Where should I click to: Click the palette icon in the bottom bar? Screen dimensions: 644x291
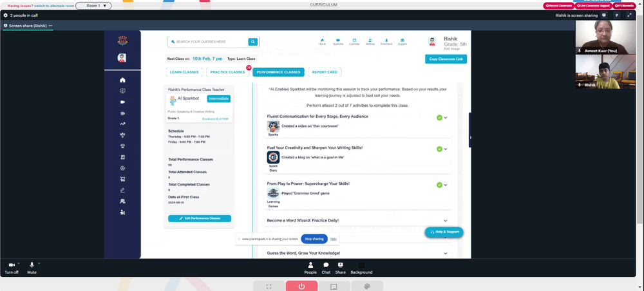(x=367, y=286)
